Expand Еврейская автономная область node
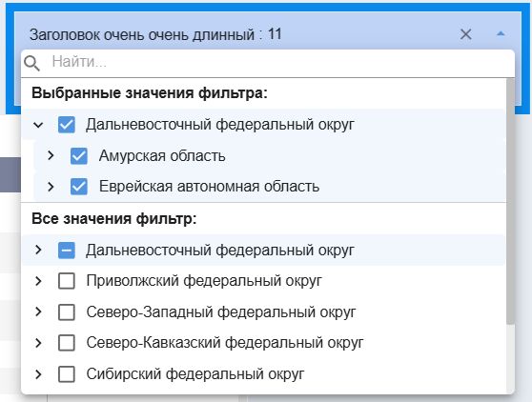The height and width of the screenshot is (402, 532). click(51, 187)
